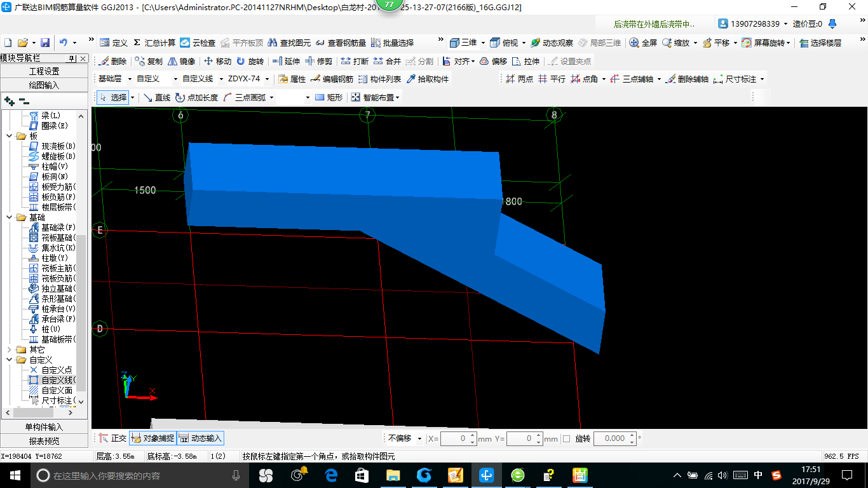Click the Windows search box on taskbar

tap(139, 475)
